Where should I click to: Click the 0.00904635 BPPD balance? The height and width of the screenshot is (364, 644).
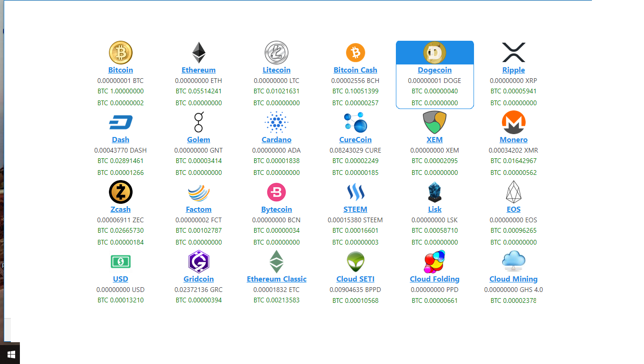pyautogui.click(x=355, y=290)
